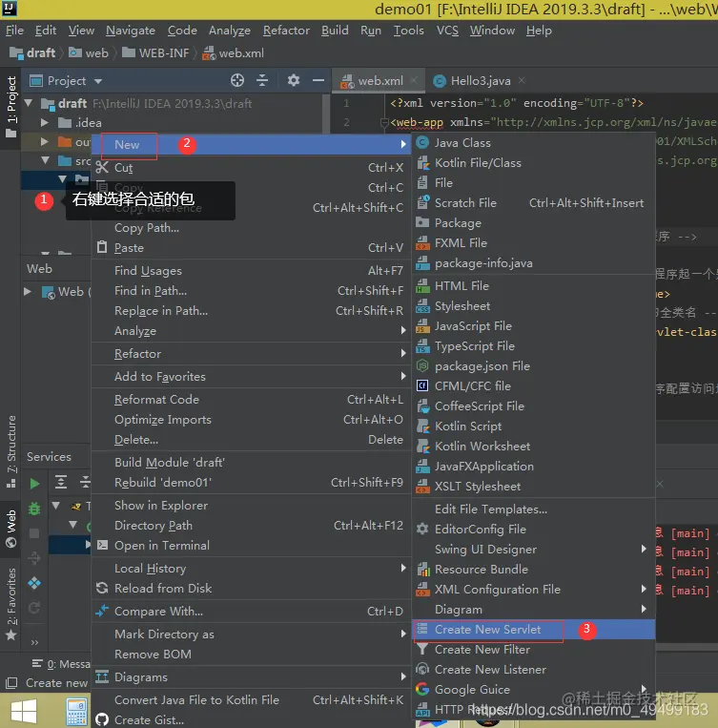Image resolution: width=718 pixels, height=728 pixels.
Task: Click the Cut scissors icon
Action: (102, 167)
